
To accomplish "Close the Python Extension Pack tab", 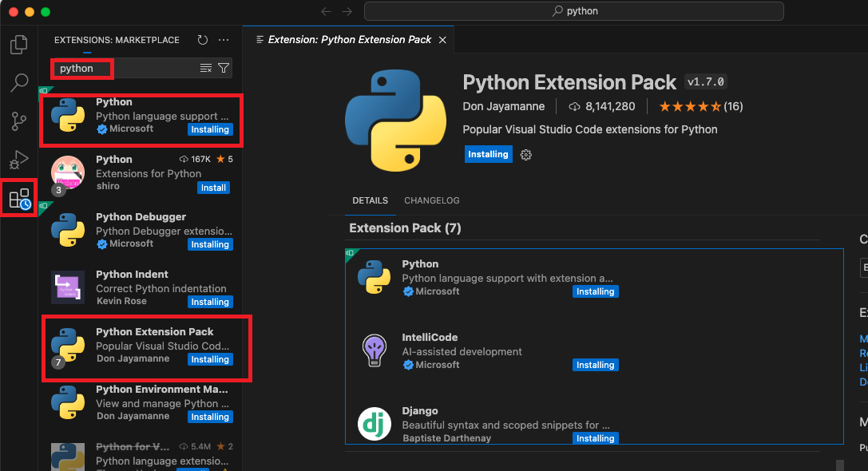I will pos(442,40).
